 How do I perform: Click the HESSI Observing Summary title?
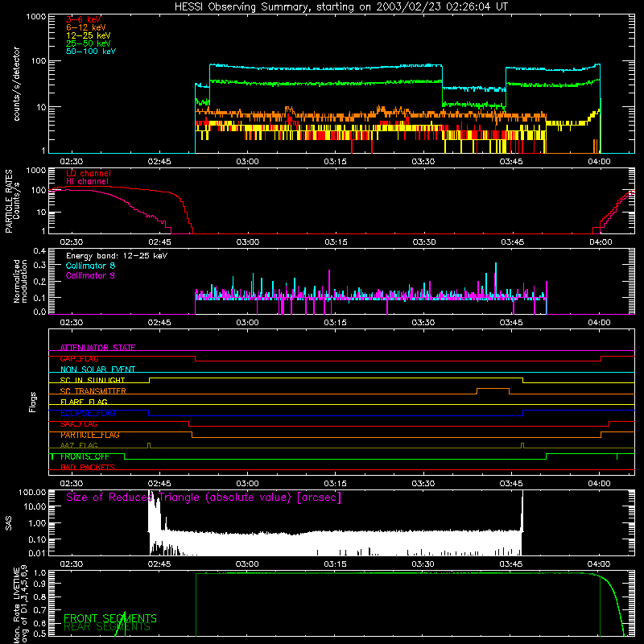coord(341,7)
